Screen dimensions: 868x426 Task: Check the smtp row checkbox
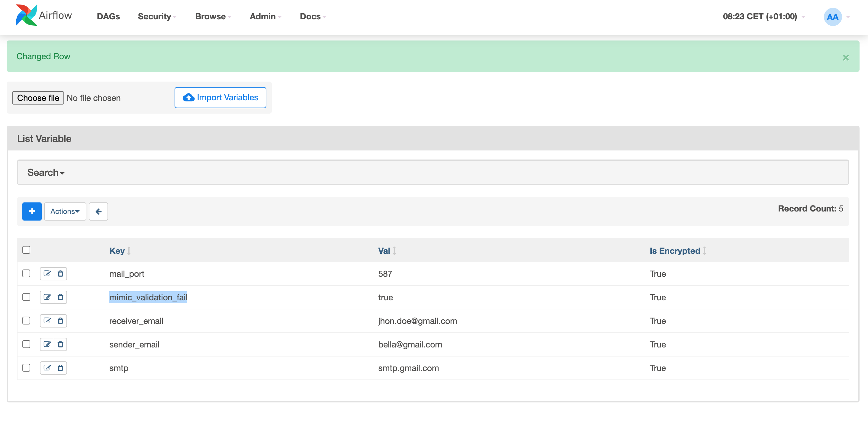tap(26, 368)
